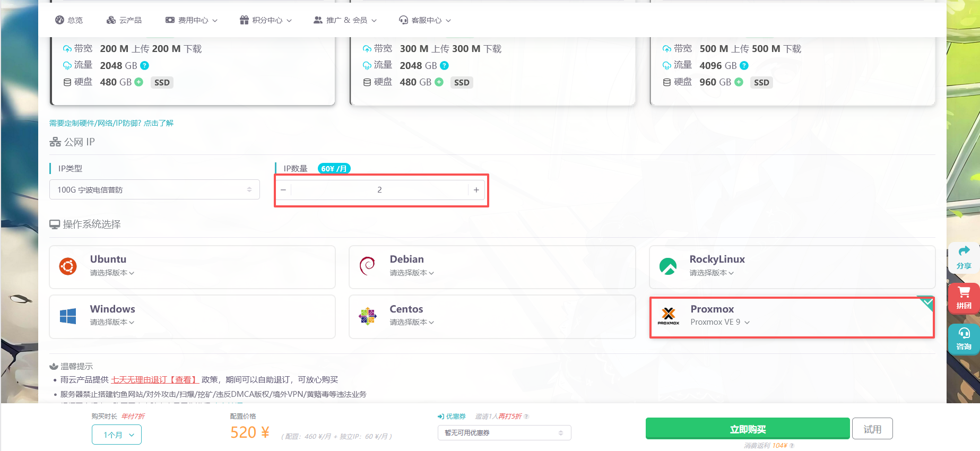Image resolution: width=980 pixels, height=451 pixels.
Task: Select the RockyLinux operating system card
Action: click(x=792, y=266)
